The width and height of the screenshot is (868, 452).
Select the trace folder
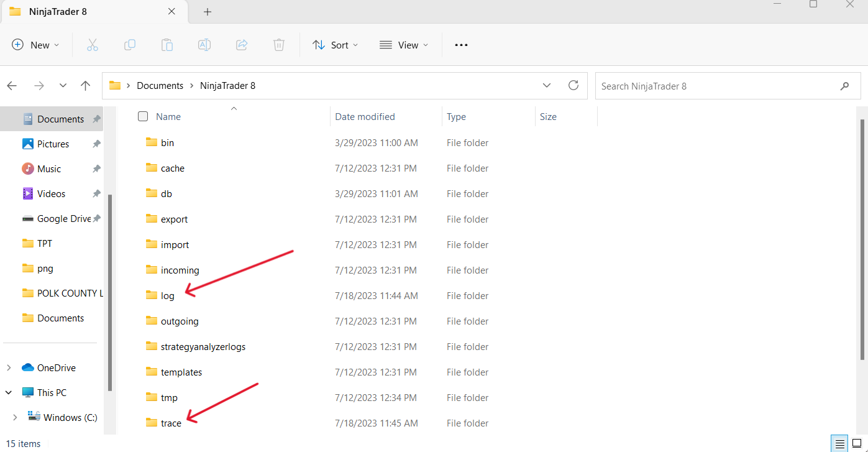[171, 423]
